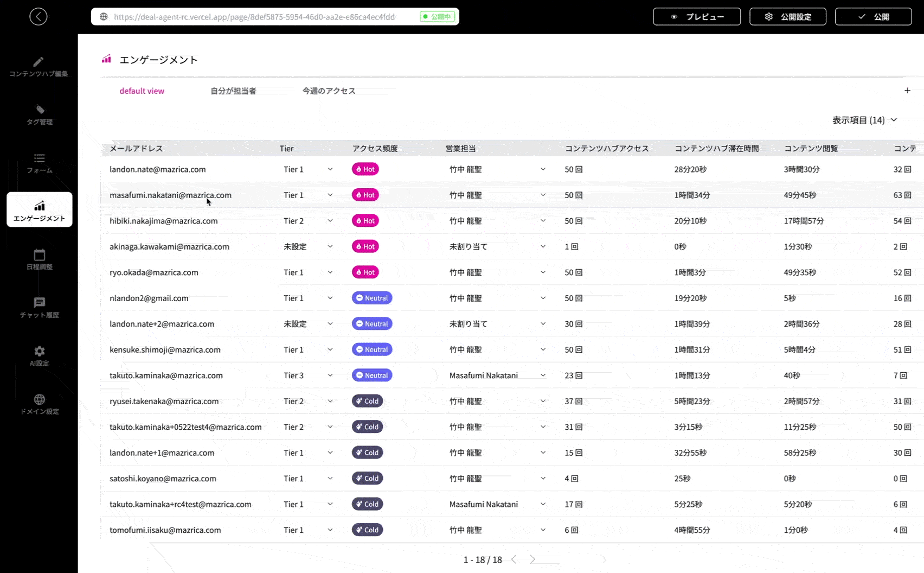This screenshot has height=573, width=924.
Task: Click the 公開設定 button
Action: [x=787, y=17]
